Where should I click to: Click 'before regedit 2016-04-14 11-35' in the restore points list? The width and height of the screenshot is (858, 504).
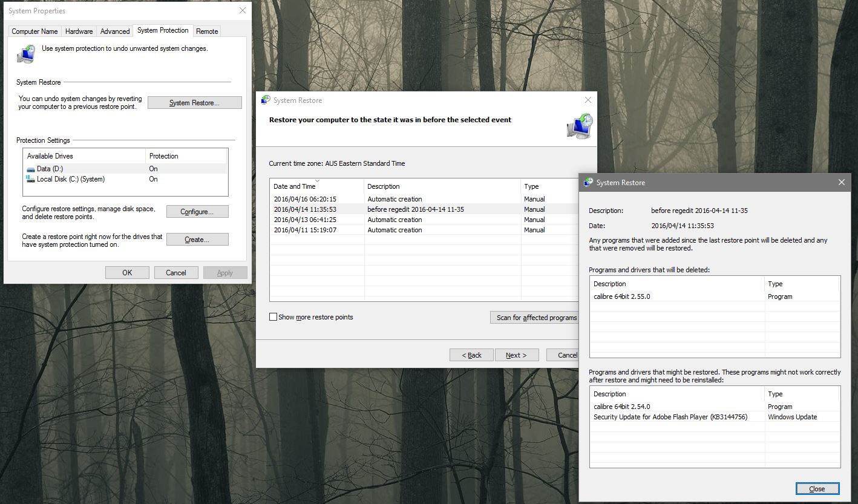click(416, 209)
